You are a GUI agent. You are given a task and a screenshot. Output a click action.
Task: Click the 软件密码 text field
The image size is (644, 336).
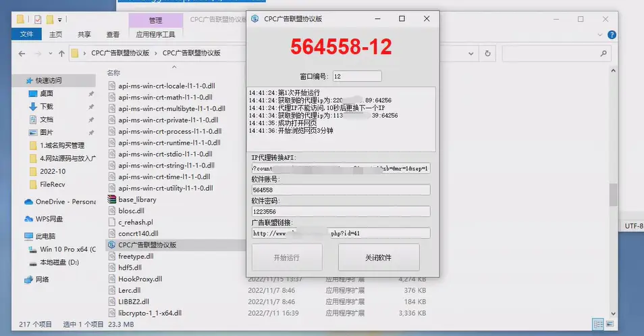click(340, 212)
